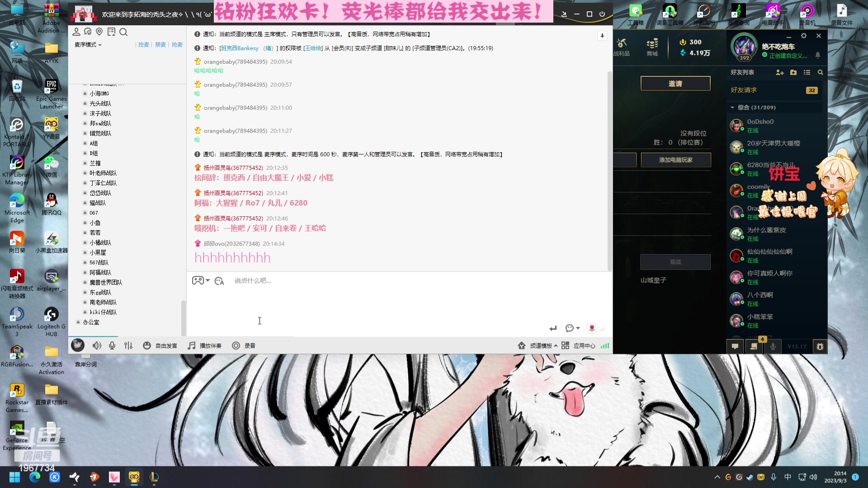The height and width of the screenshot is (488, 868).
Task: Select the kiki仔战队 sub-channel
Action: (103, 312)
